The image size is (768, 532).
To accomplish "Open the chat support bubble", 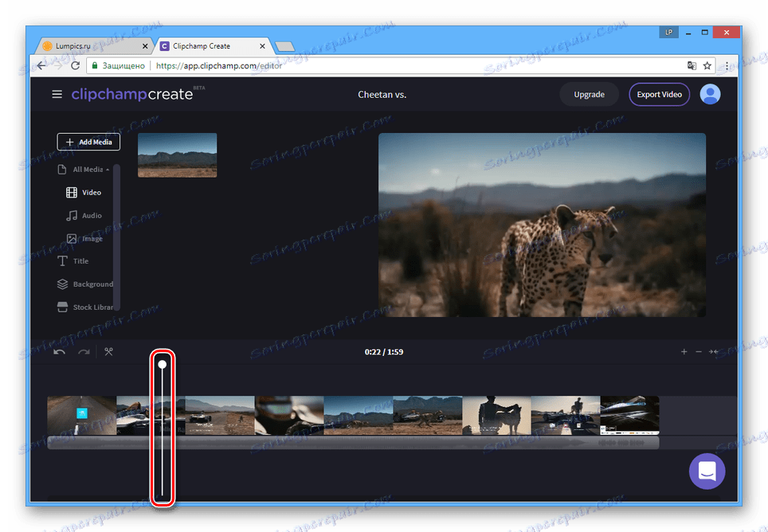I will pos(707,471).
